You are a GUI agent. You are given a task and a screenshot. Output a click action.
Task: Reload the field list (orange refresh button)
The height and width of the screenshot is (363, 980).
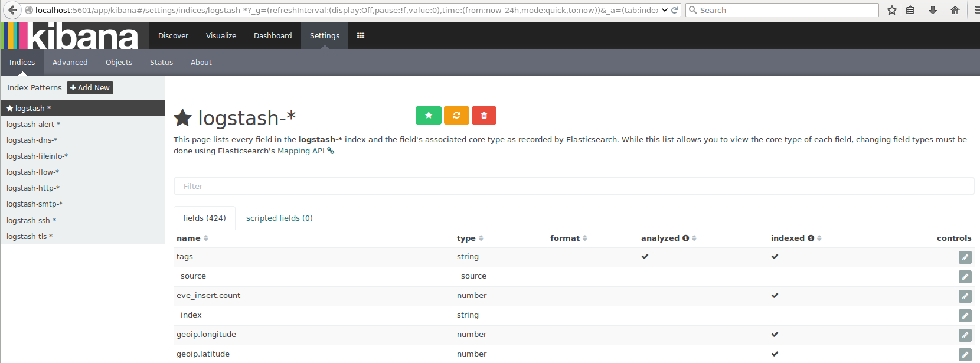point(456,116)
